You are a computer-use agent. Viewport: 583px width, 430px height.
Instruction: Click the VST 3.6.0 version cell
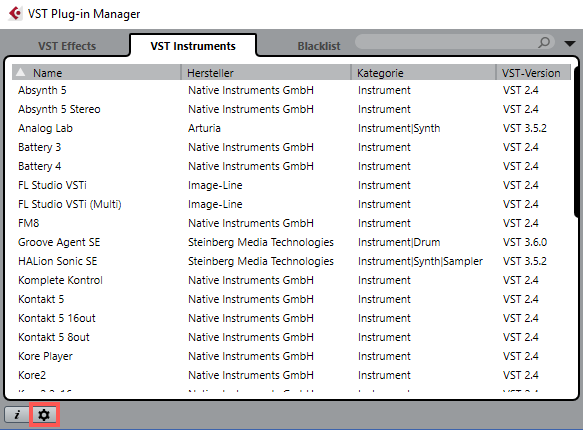pyautogui.click(x=525, y=242)
